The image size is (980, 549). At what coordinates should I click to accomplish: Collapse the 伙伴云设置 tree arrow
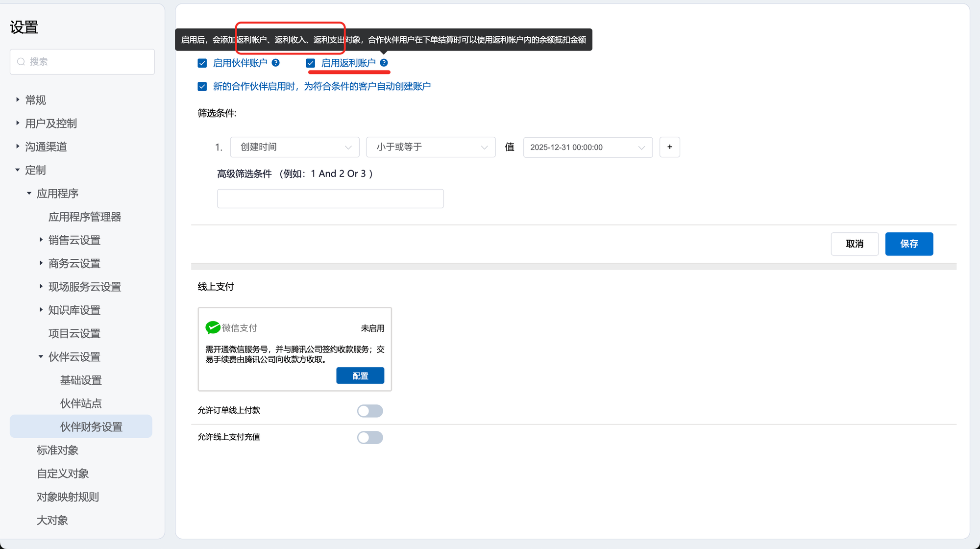point(41,356)
